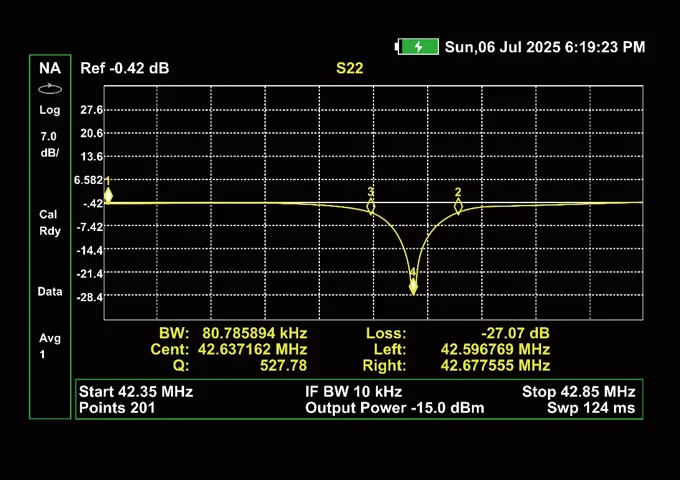Image resolution: width=680 pixels, height=480 pixels.
Task: Click the Swp 124 ms readout
Action: tap(591, 408)
